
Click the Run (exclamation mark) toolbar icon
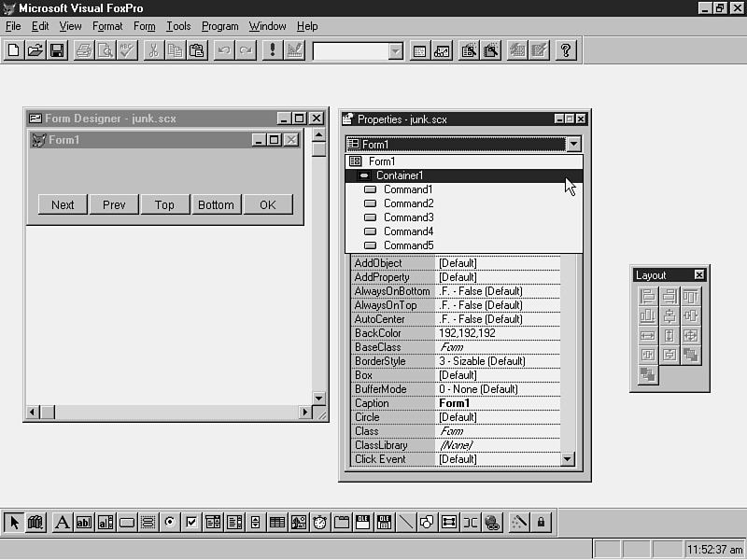pos(272,50)
